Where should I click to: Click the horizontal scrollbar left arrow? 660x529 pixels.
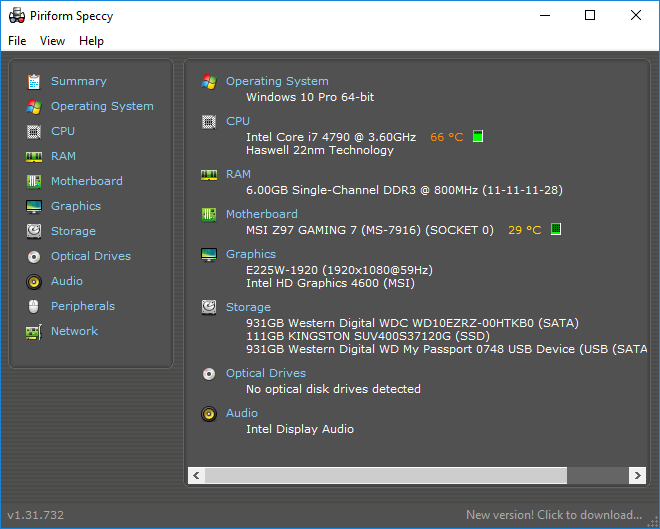[196, 476]
